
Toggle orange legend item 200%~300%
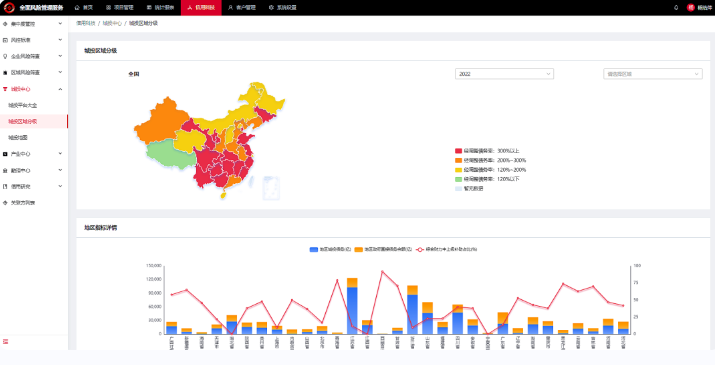491,161
